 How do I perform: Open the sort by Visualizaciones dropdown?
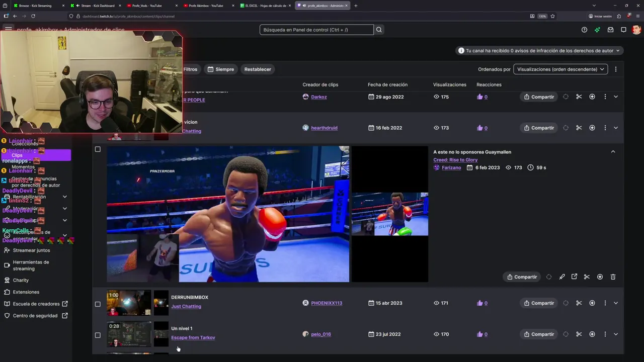pyautogui.click(x=560, y=69)
